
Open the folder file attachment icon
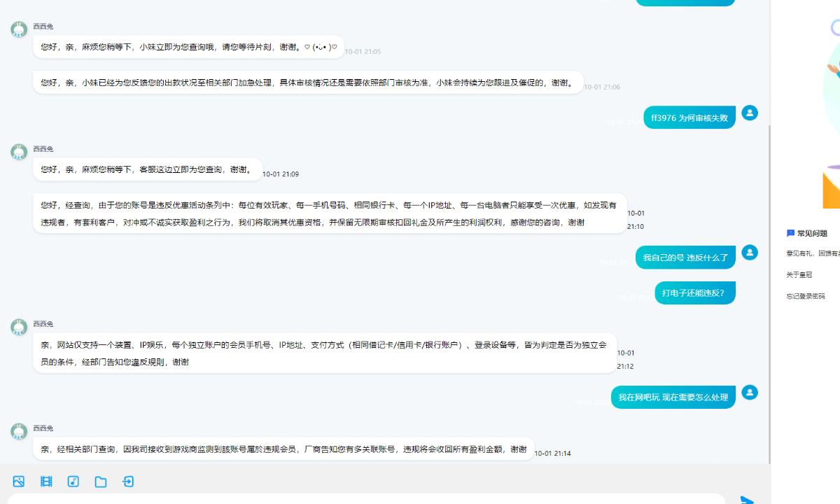point(100,482)
